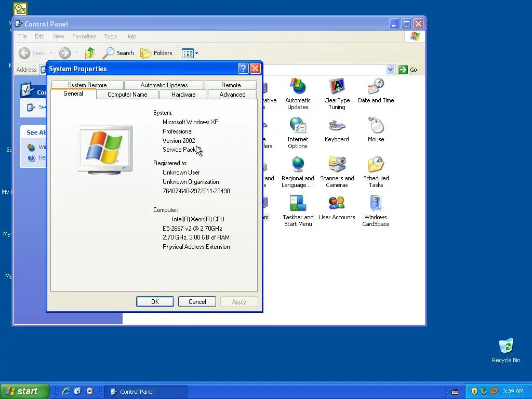The width and height of the screenshot is (532, 399).
Task: Click Windows Media Player quick launch icon
Action: (90, 391)
